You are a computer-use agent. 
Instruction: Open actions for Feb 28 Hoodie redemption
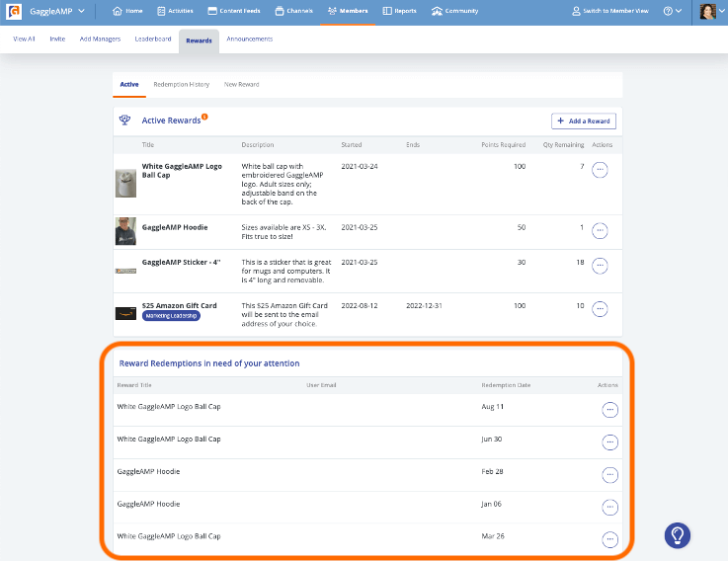click(610, 475)
